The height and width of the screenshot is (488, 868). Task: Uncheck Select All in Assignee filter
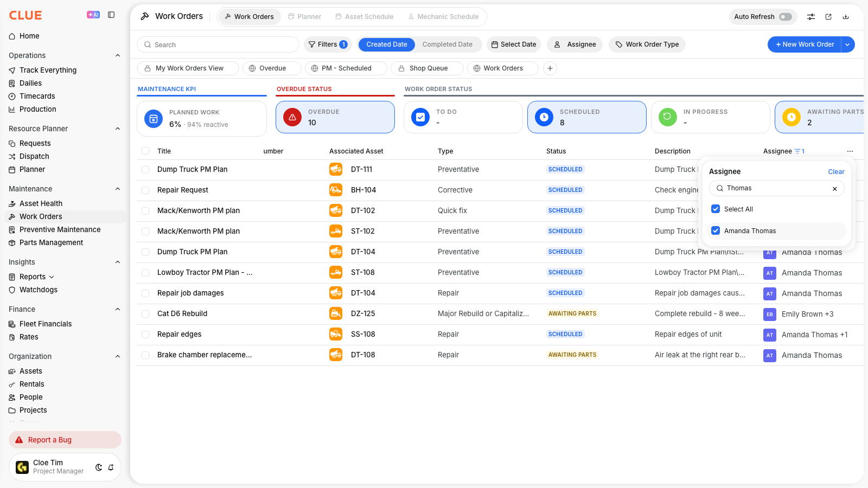click(716, 209)
